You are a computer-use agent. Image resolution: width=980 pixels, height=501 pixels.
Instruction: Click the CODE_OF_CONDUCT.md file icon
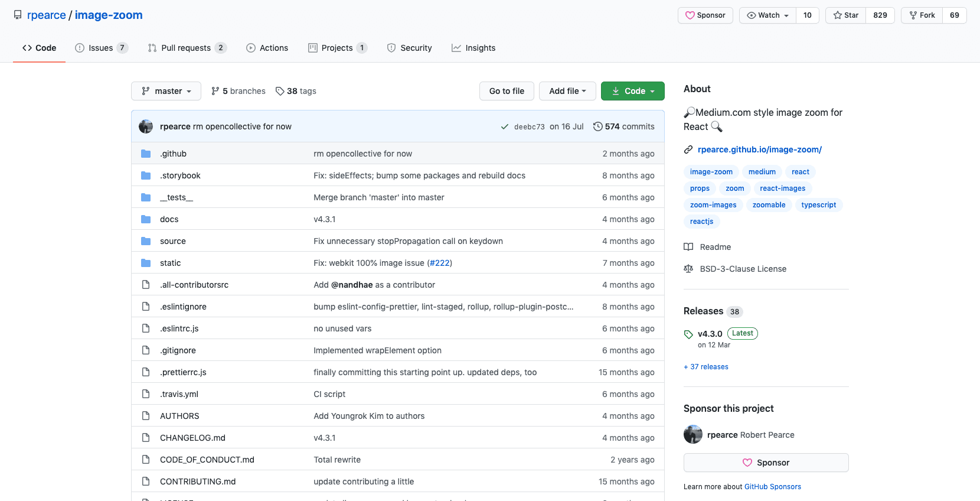(x=146, y=460)
